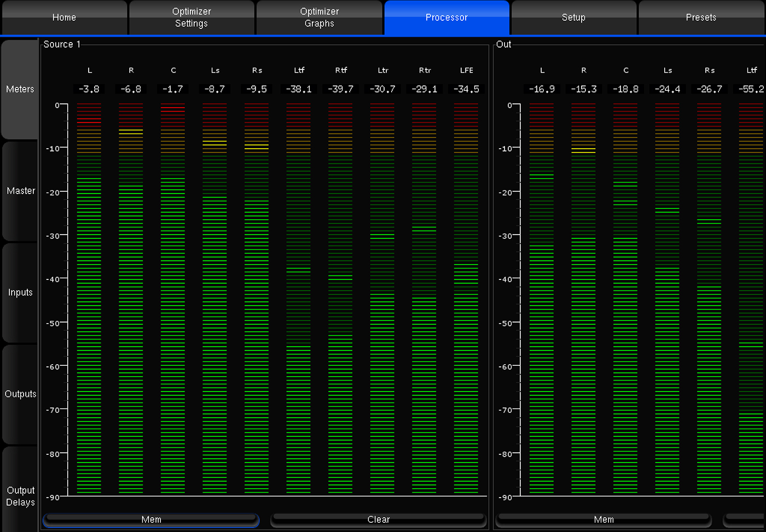Open the Home tab
The height and width of the screenshot is (532, 766).
(x=64, y=17)
